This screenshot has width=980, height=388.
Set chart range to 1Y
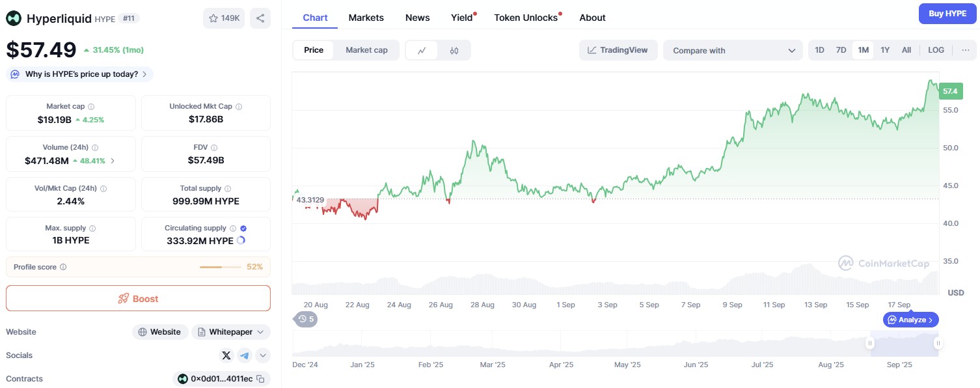(x=885, y=50)
